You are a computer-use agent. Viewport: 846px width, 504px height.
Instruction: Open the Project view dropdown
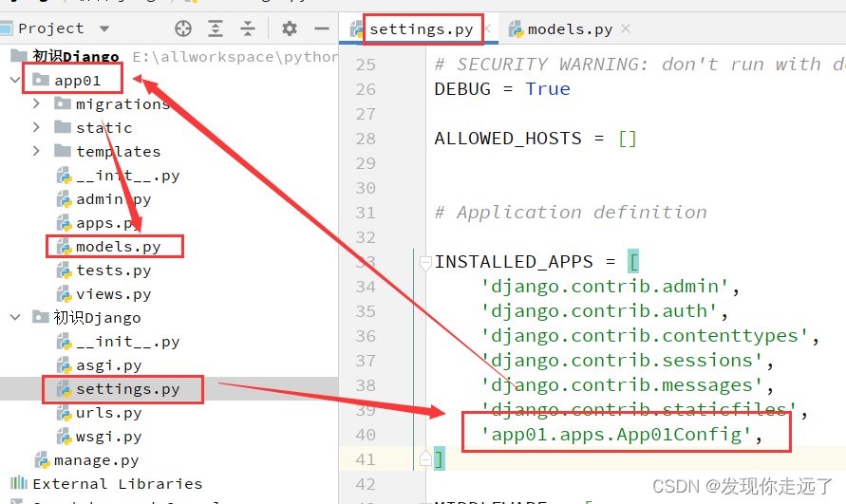point(104,28)
